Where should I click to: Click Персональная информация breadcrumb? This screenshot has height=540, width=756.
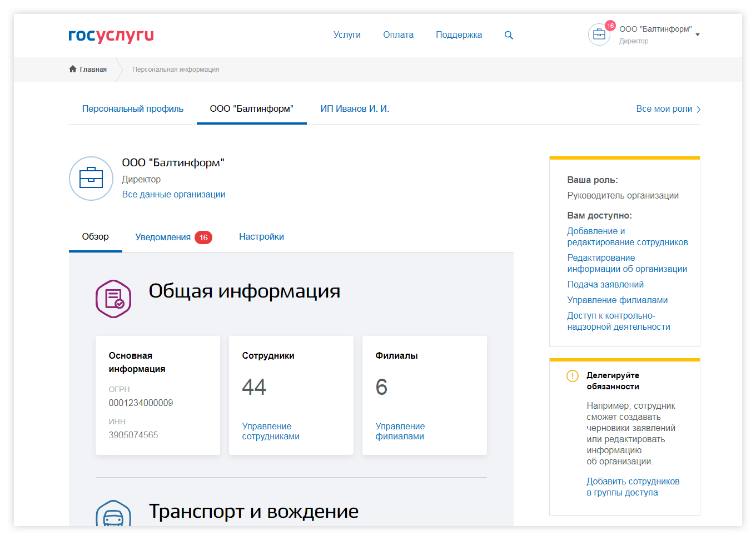point(176,70)
